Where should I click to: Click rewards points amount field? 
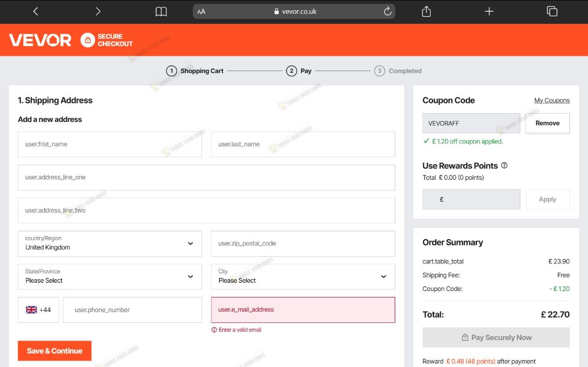471,199
